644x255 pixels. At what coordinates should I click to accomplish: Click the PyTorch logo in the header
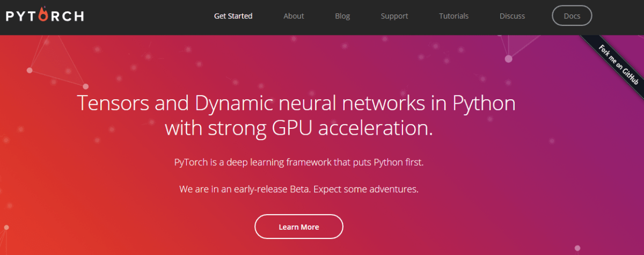(45, 14)
